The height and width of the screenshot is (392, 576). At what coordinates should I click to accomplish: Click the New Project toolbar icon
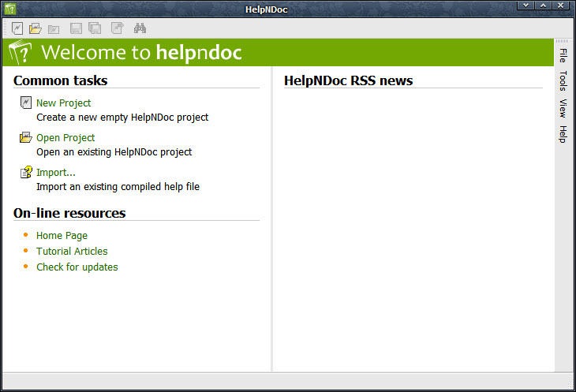point(17,28)
